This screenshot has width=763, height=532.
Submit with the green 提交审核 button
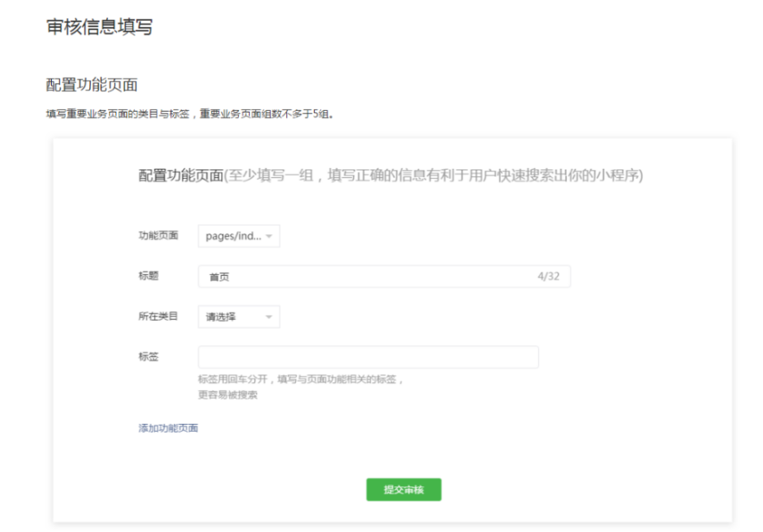click(404, 490)
